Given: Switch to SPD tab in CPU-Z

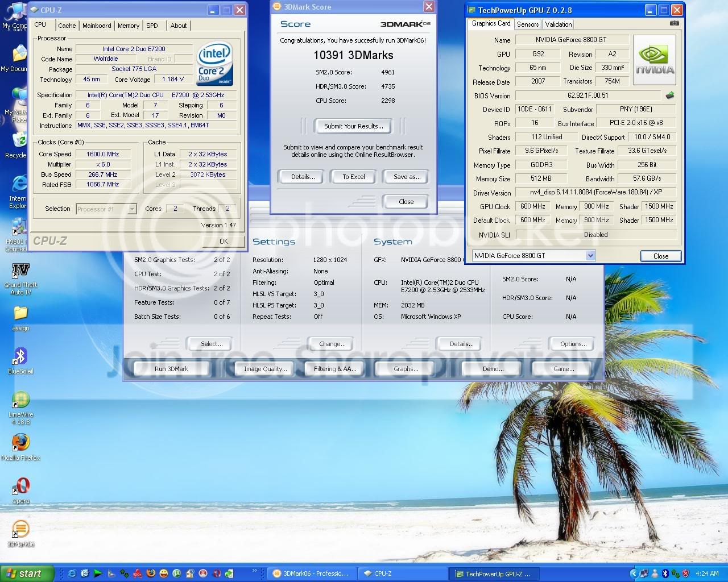Looking at the screenshot, I should (x=152, y=26).
